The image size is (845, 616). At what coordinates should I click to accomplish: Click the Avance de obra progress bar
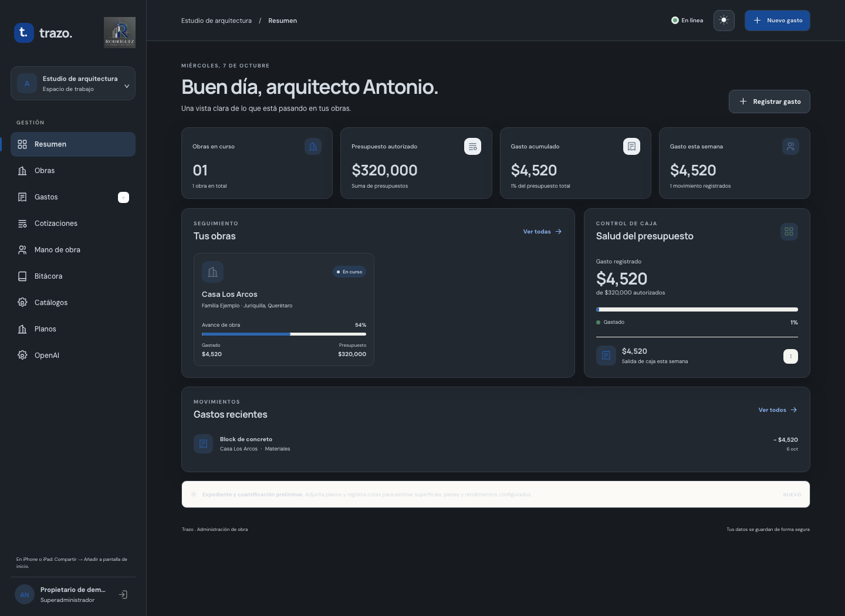[x=284, y=334]
